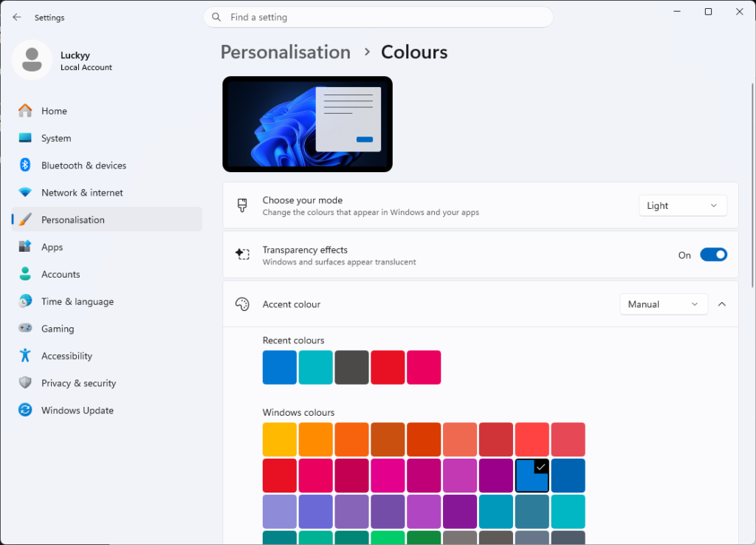The width and height of the screenshot is (756, 545).
Task: Click the Accounts person icon
Action: [25, 274]
